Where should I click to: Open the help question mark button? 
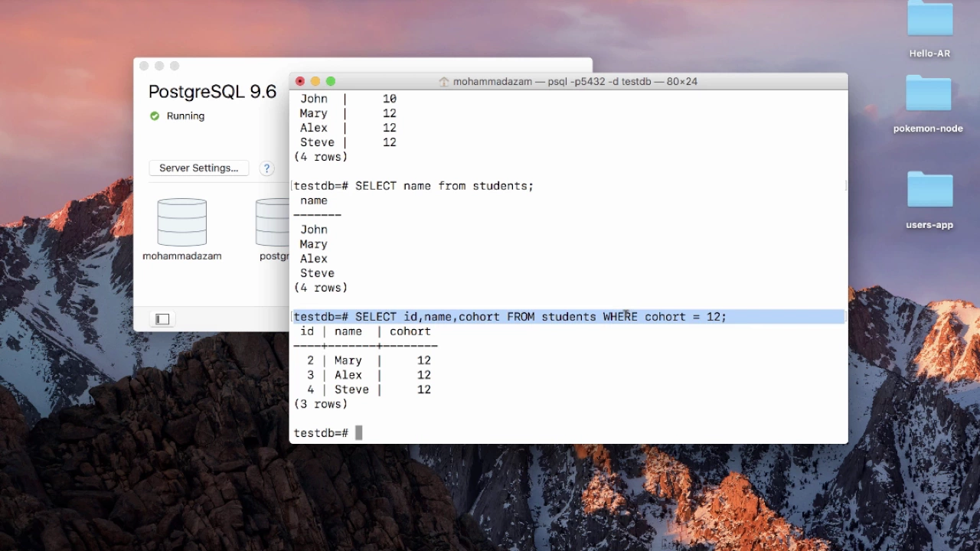click(266, 168)
